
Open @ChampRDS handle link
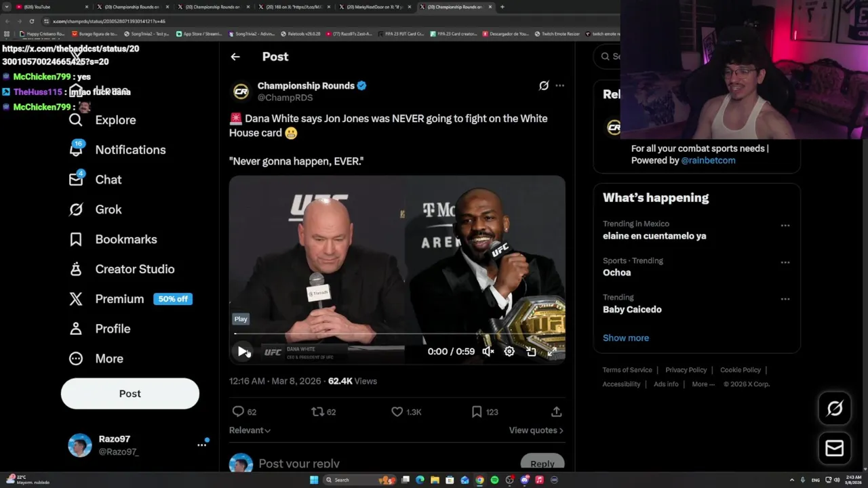285,98
